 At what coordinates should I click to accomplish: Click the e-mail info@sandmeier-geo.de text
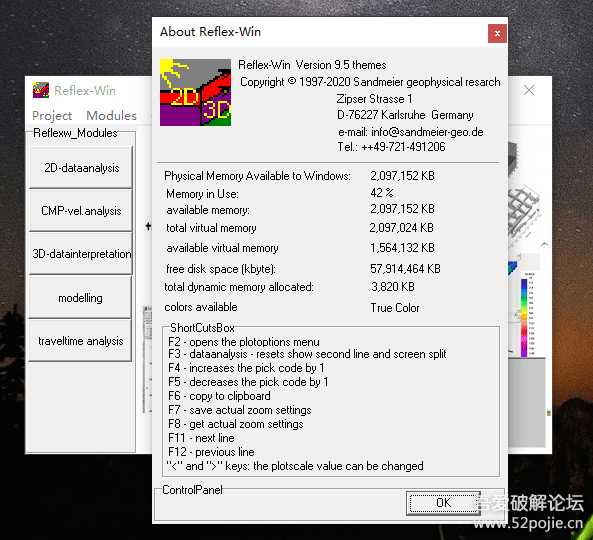[411, 132]
